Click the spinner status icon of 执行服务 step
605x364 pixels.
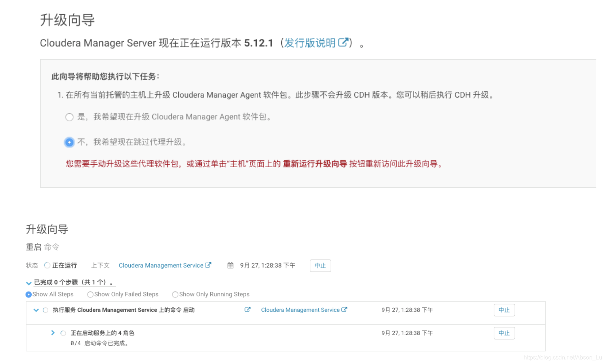click(x=45, y=310)
